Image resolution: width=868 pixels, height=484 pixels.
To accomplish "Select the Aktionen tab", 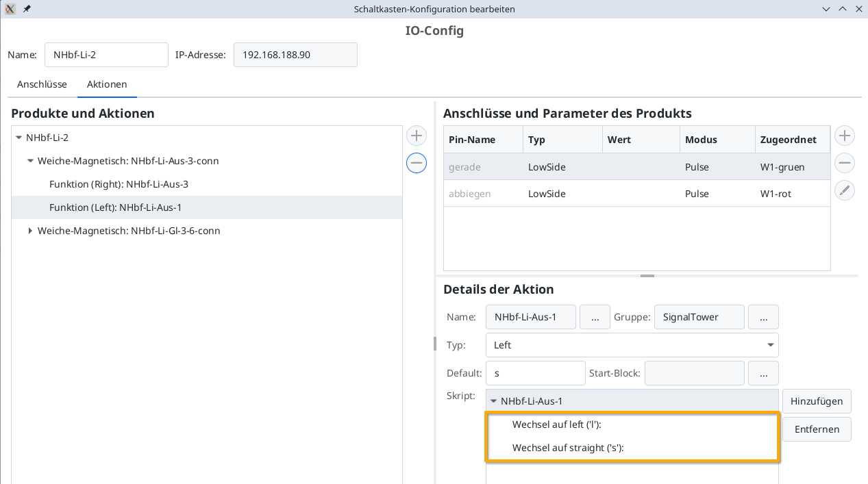I will tap(107, 84).
